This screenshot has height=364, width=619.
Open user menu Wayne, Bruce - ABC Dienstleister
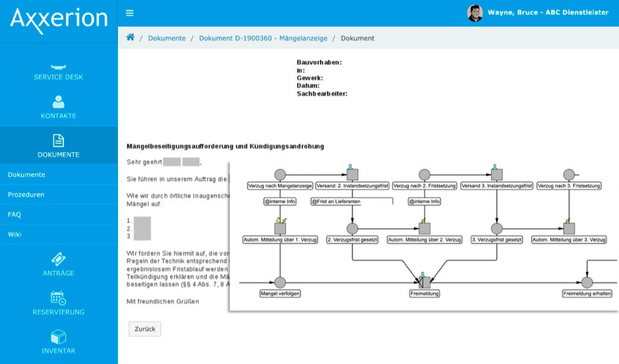pyautogui.click(x=548, y=12)
